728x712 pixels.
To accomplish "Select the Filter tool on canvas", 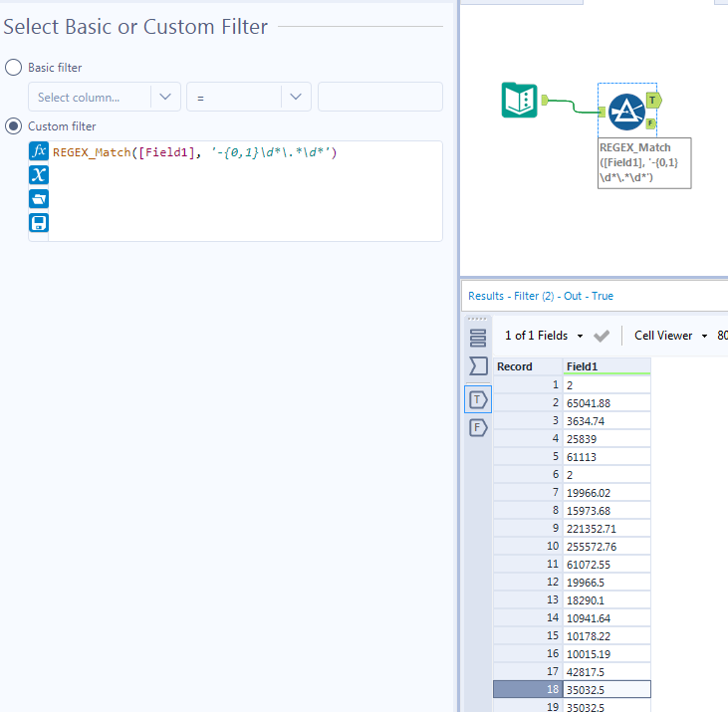I will point(626,112).
